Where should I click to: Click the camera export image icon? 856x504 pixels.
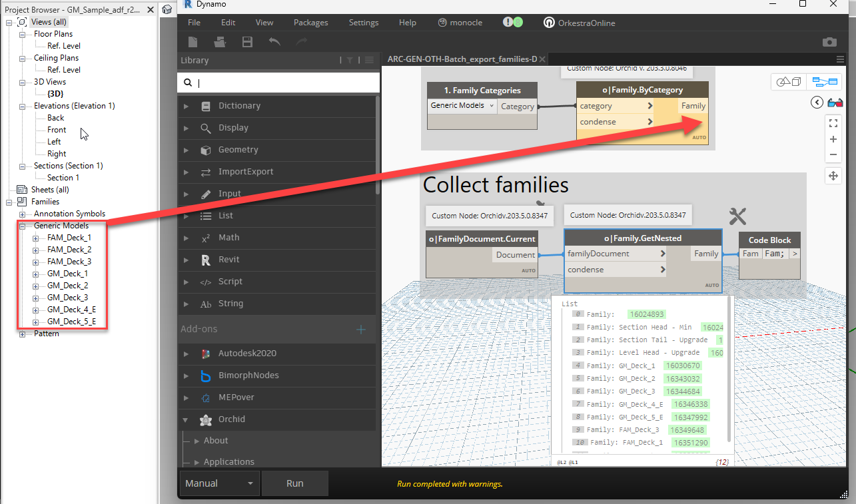coord(829,42)
